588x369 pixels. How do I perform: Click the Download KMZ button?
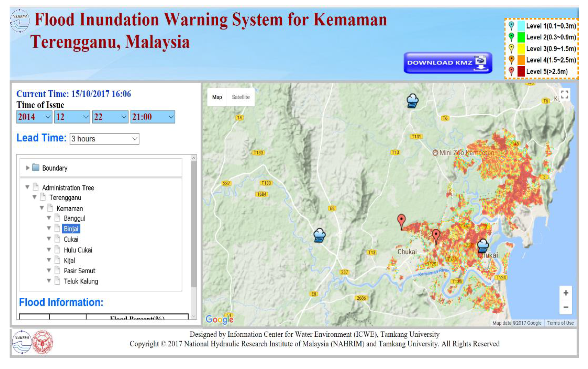click(x=448, y=63)
